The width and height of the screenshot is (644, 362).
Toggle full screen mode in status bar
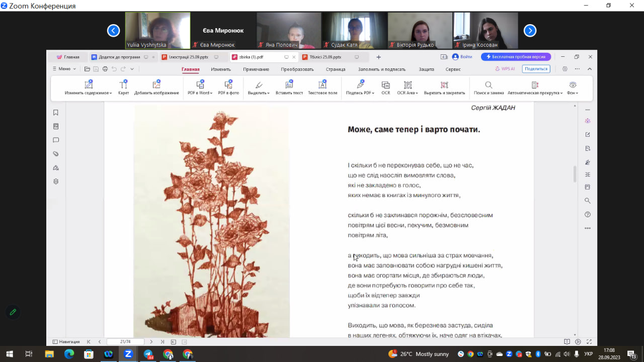pyautogui.click(x=589, y=342)
